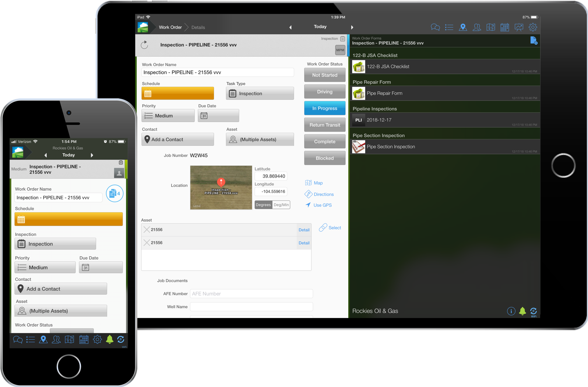
Task: Tap the orange Schedule bar on iPad
Action: click(x=177, y=94)
